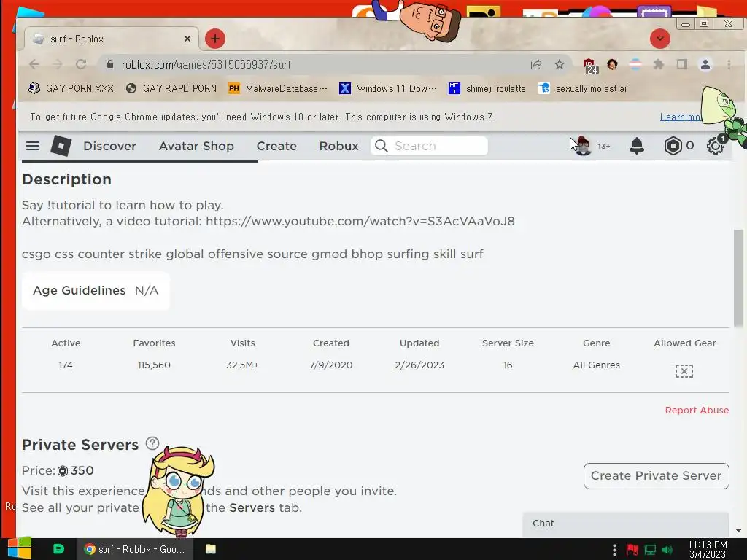Screen dimensions: 747x560
Task: Reload the current Roblox page
Action: (81, 64)
